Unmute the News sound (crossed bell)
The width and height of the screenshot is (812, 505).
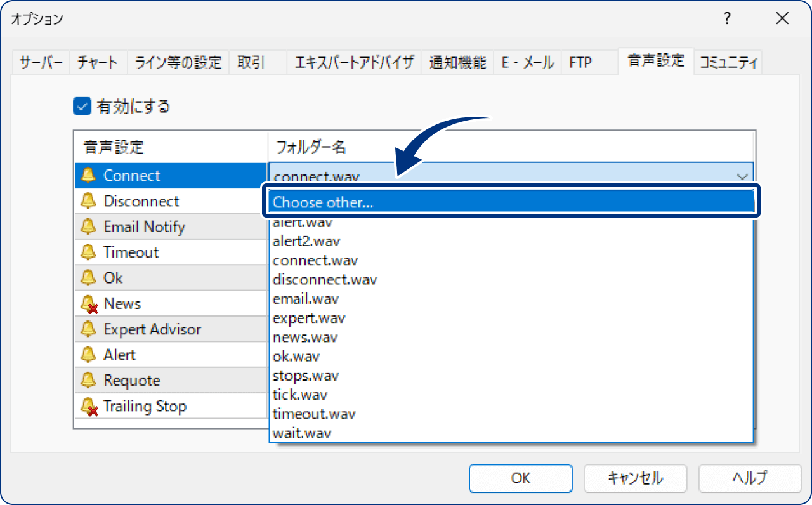[89, 303]
